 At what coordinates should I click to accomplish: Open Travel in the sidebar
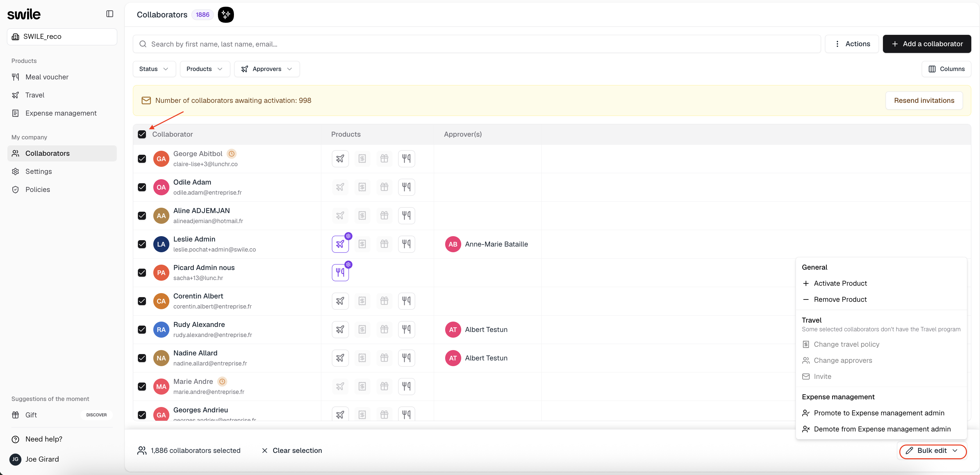click(62, 95)
